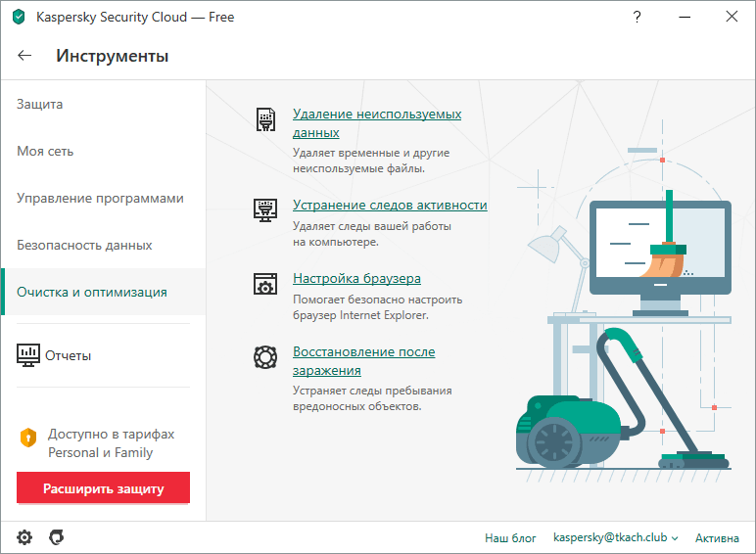Click the back arrow next to Инструменты

coord(24,56)
